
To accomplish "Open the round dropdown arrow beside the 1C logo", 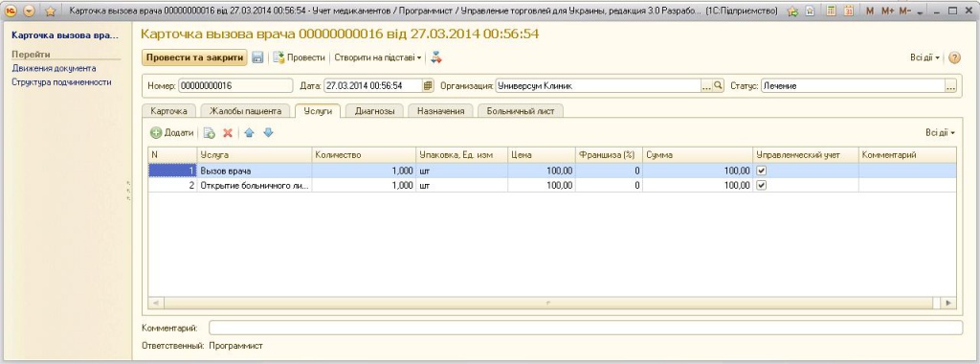I will (x=30, y=11).
